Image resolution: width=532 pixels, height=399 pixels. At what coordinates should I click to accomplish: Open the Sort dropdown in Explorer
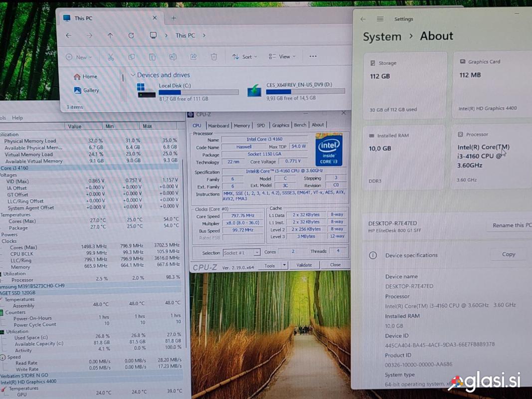(x=244, y=57)
